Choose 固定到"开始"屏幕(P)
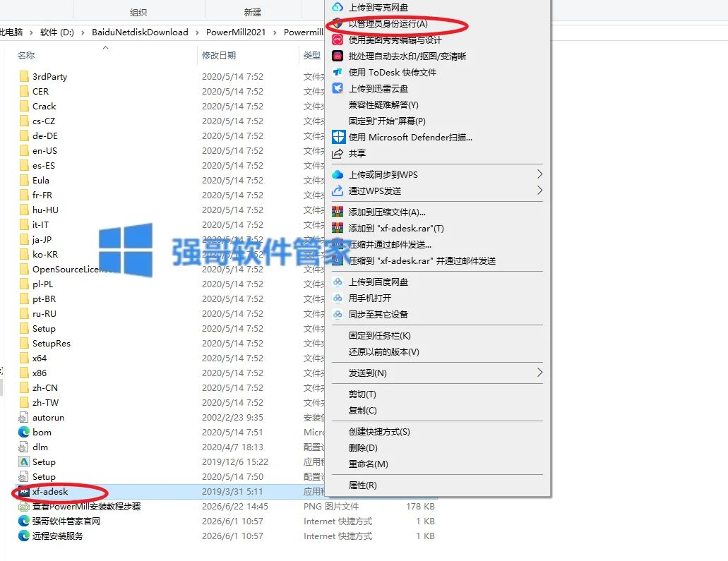728x561 pixels. tap(387, 121)
